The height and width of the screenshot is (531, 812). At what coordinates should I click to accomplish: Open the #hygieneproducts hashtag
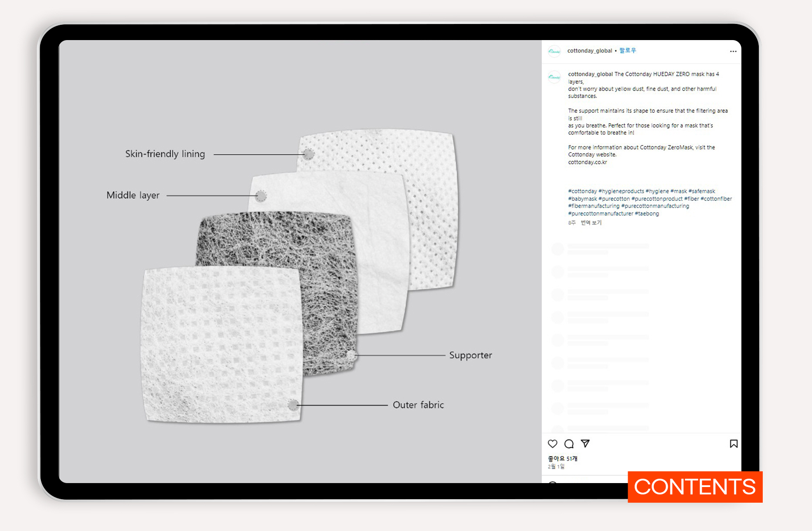point(621,191)
